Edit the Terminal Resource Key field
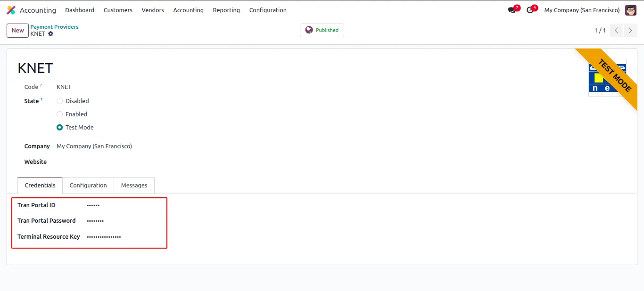Viewport: 644px width, 291px height. click(x=104, y=237)
